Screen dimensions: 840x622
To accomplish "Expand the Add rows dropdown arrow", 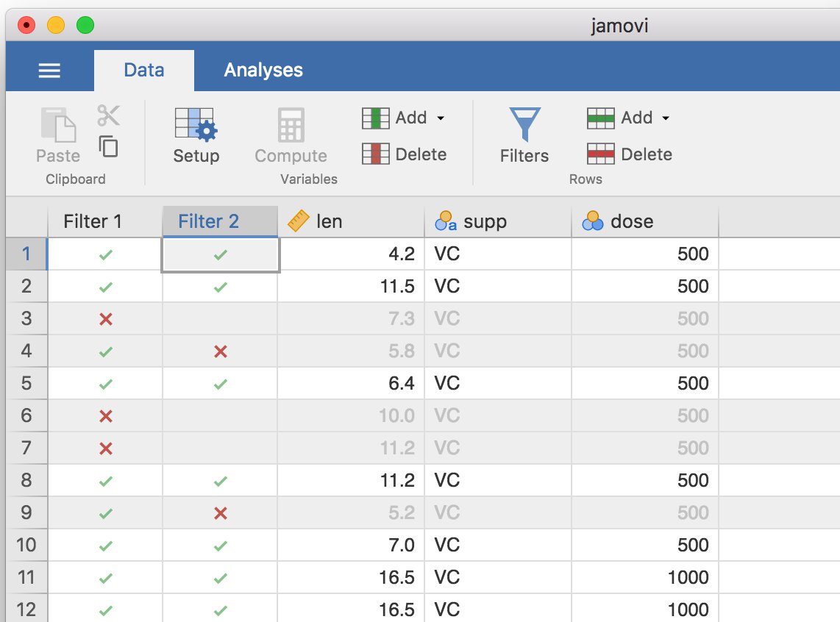I will pyautogui.click(x=666, y=118).
